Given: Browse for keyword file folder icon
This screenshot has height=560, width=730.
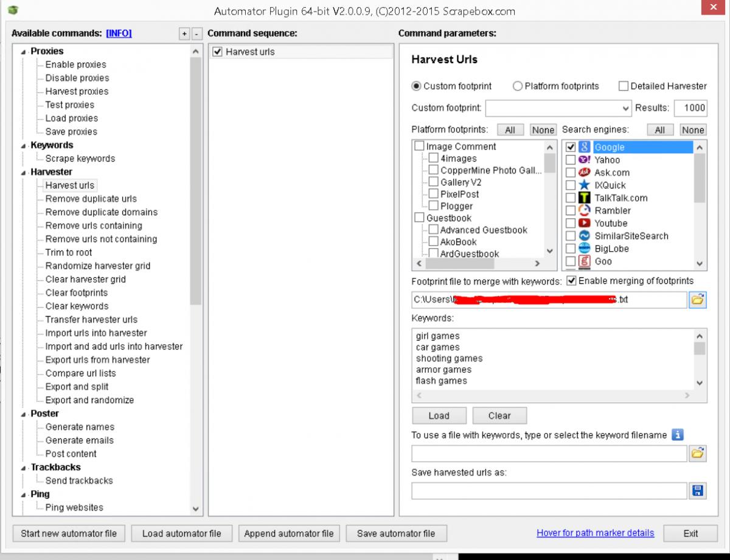Looking at the screenshot, I should click(x=698, y=453).
